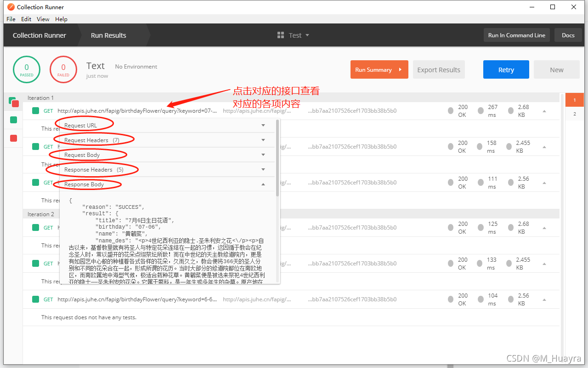Filter passed tests with green sidebar square
Viewport: 588px width, 368px height.
[x=13, y=120]
